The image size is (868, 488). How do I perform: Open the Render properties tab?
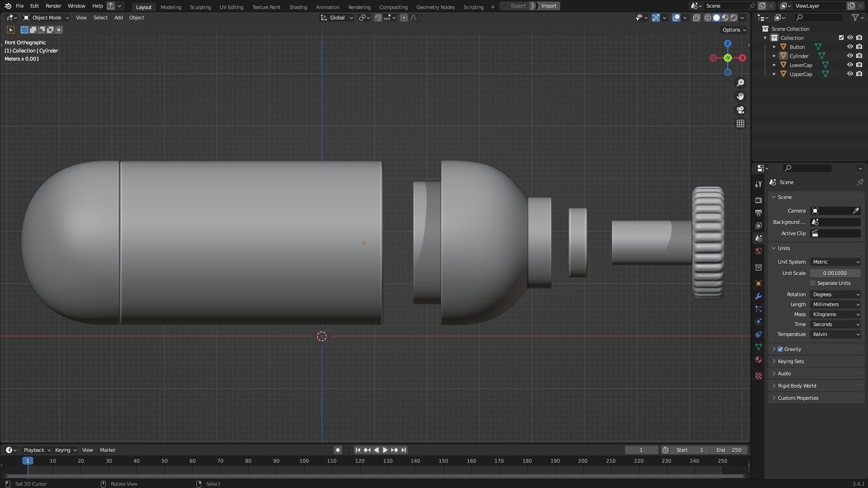tap(759, 200)
